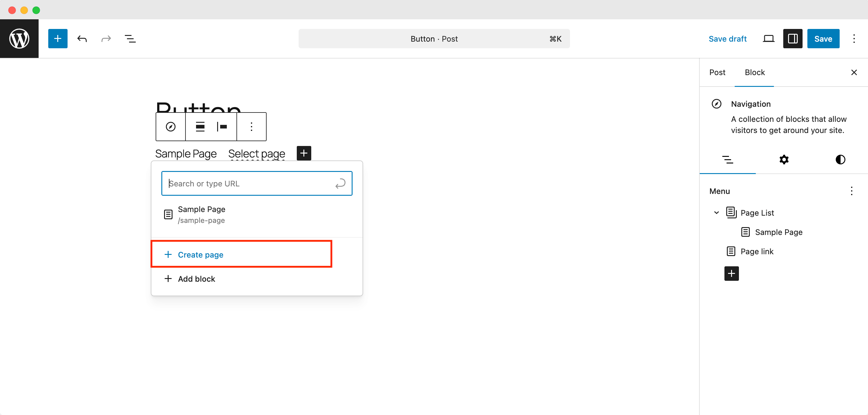Select the Navigation compass icon in block toolbar

coord(170,127)
